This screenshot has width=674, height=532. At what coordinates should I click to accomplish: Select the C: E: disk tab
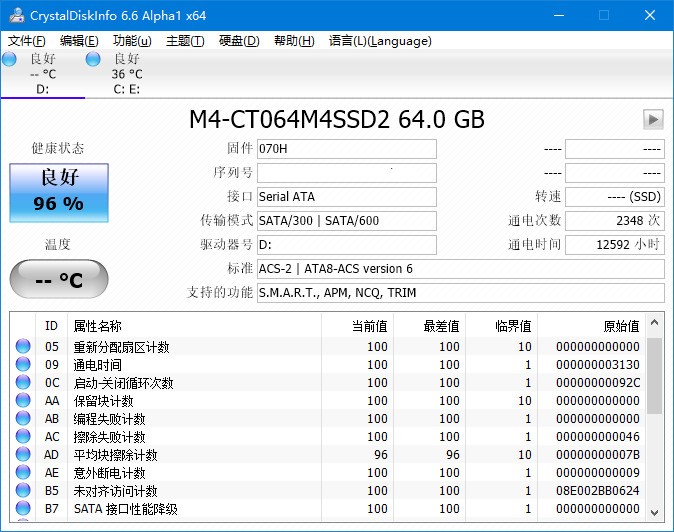(127, 74)
